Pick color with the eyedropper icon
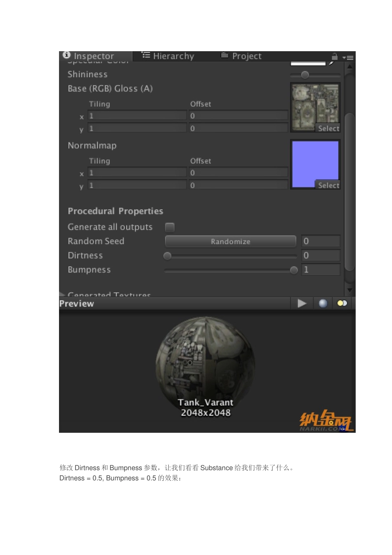 pos(331,63)
